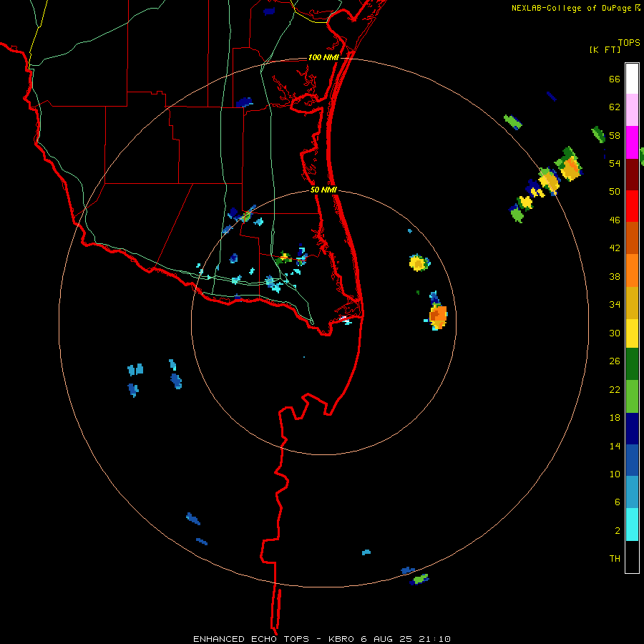
Task: Click the 'NEXLAB-College of DuPage' credit text
Action: pos(571,8)
